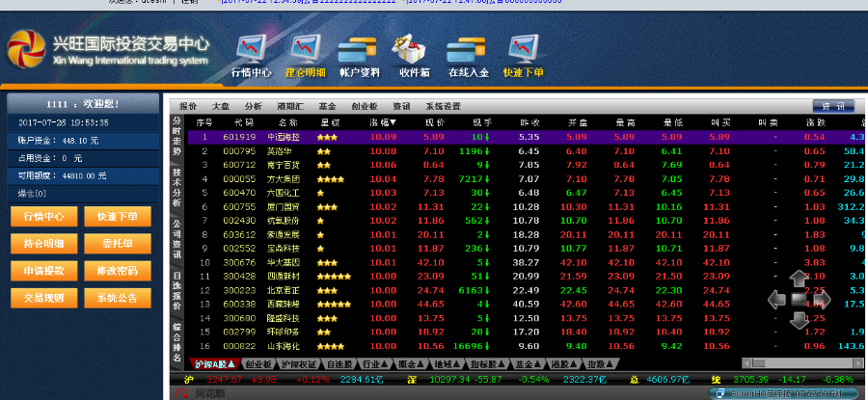Expand the 港股▲ bottom tab
The image size is (868, 400).
[565, 363]
